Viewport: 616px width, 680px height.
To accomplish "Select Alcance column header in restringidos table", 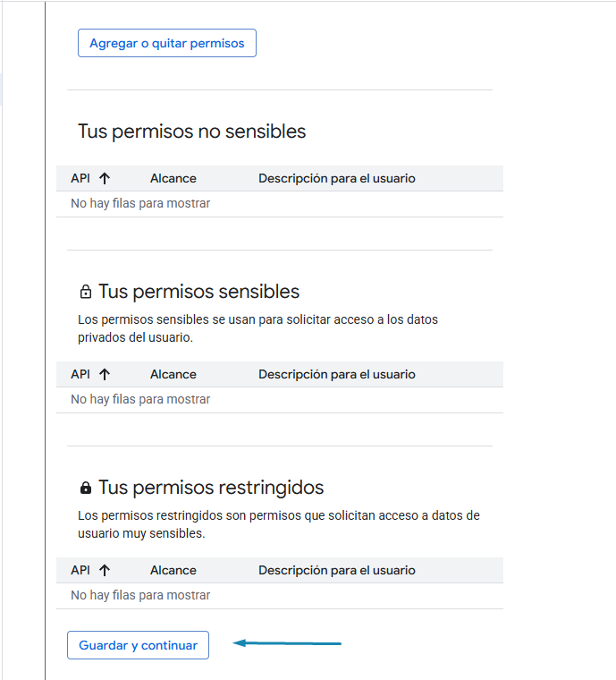I will coord(173,570).
